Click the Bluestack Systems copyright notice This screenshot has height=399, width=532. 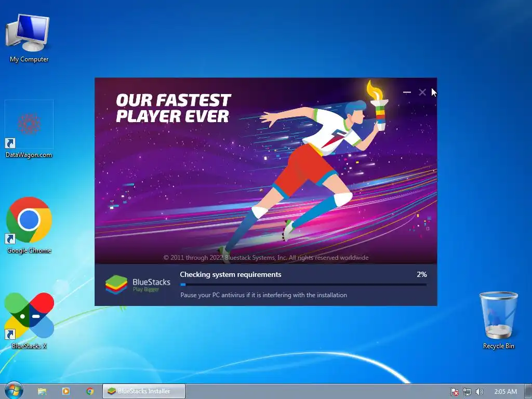(266, 258)
